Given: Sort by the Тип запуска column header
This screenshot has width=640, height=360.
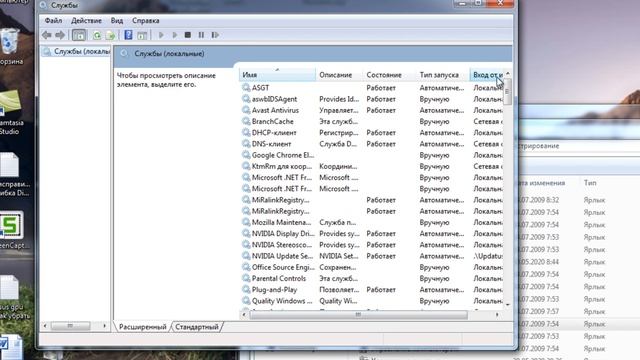Looking at the screenshot, I should point(442,75).
